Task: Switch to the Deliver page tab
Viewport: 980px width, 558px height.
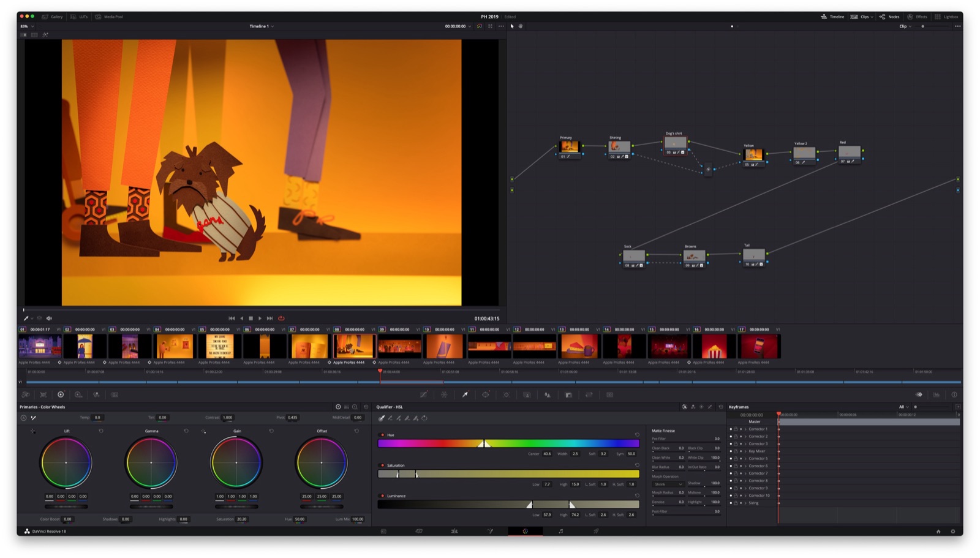Action: click(x=596, y=531)
